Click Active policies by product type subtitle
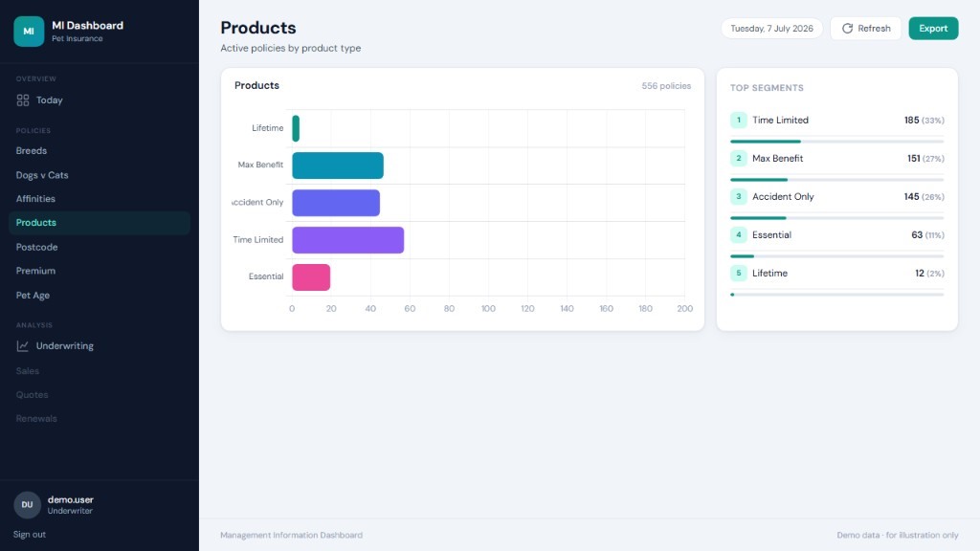Viewport: 980px width, 551px height. [291, 48]
